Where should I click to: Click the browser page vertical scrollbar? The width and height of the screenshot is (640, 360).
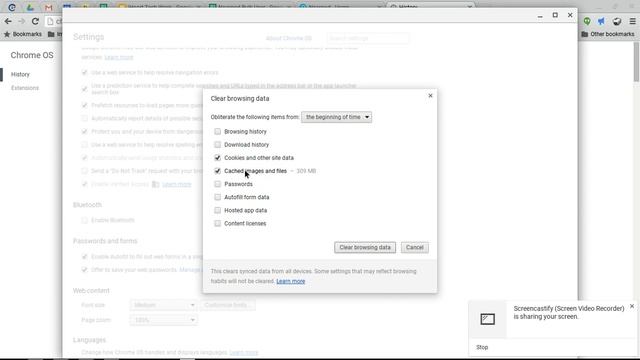tap(636, 61)
